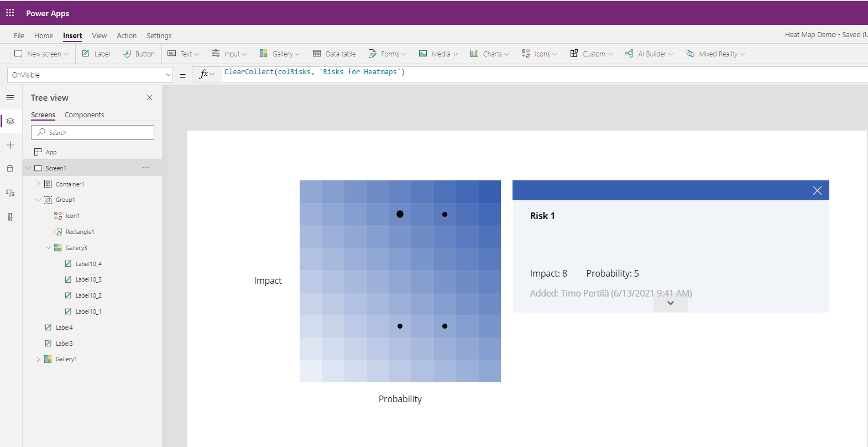Insert a Label control
Viewport: 868px width, 447px height.
(x=96, y=54)
